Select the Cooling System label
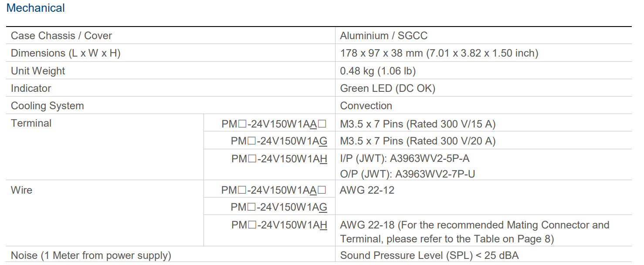The image size is (644, 265). [x=47, y=106]
